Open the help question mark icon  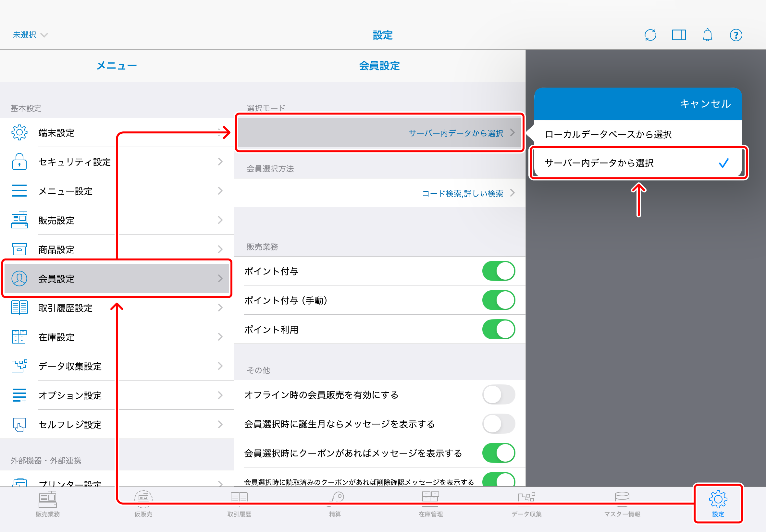(736, 35)
